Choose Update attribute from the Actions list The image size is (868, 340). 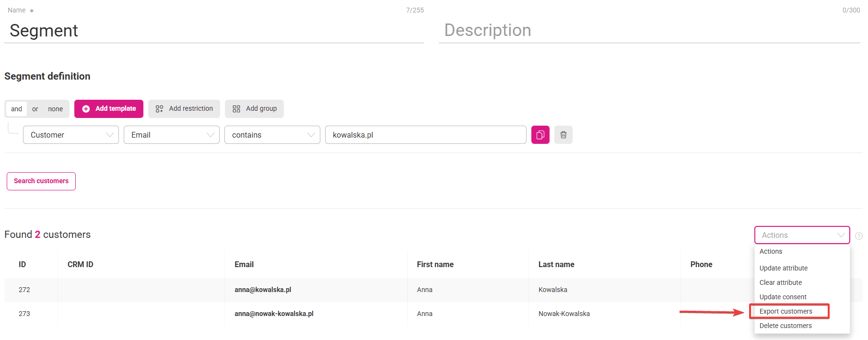tap(783, 268)
